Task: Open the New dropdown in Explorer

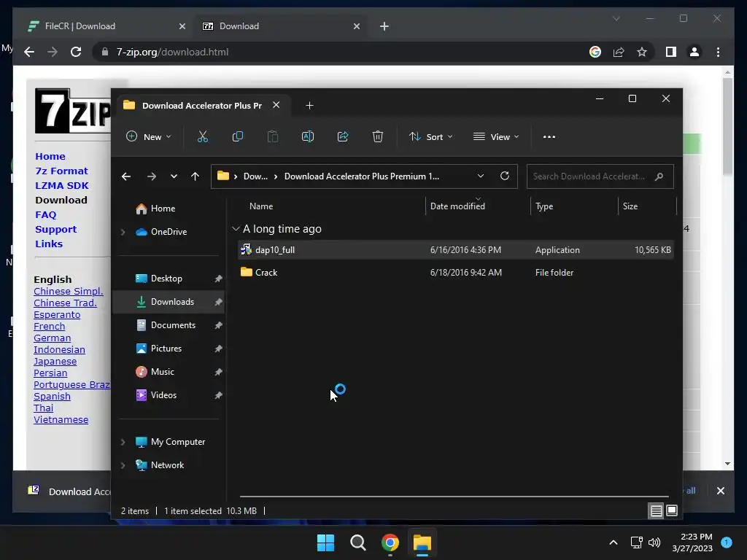Action: point(149,136)
